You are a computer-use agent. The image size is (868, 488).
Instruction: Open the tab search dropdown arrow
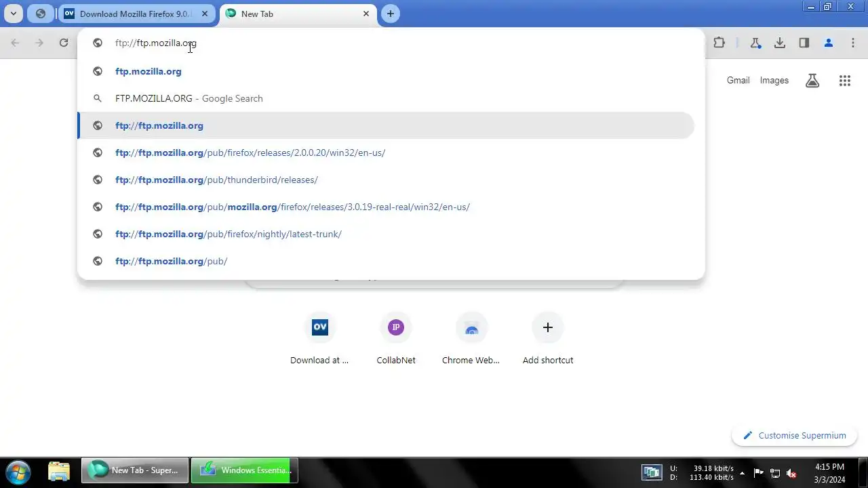13,14
